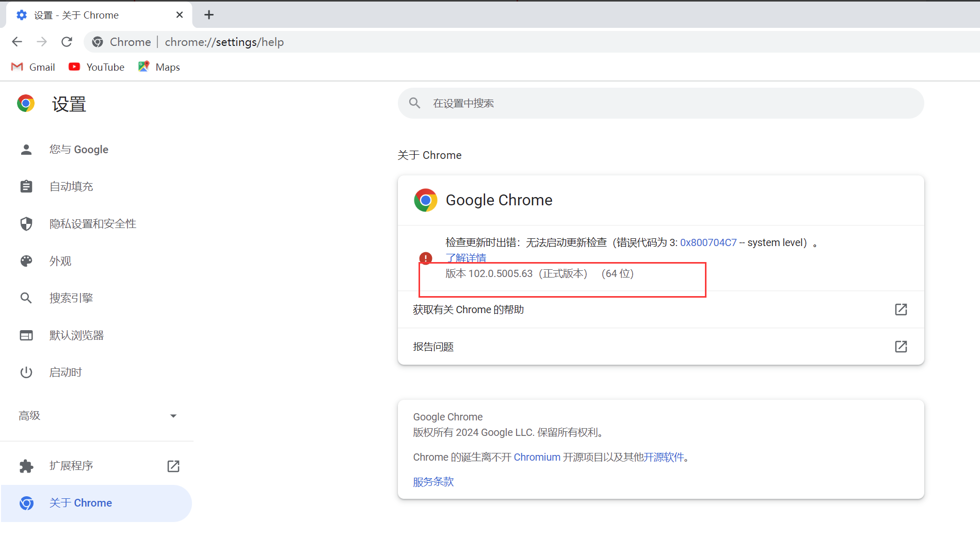The image size is (980, 537).
Task: Open 启动时 settings section
Action: click(97, 372)
